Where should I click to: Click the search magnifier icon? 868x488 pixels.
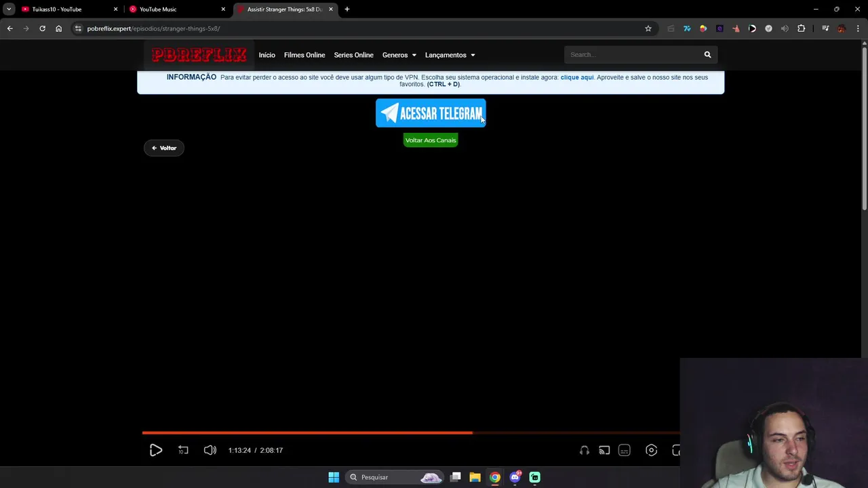(x=707, y=55)
